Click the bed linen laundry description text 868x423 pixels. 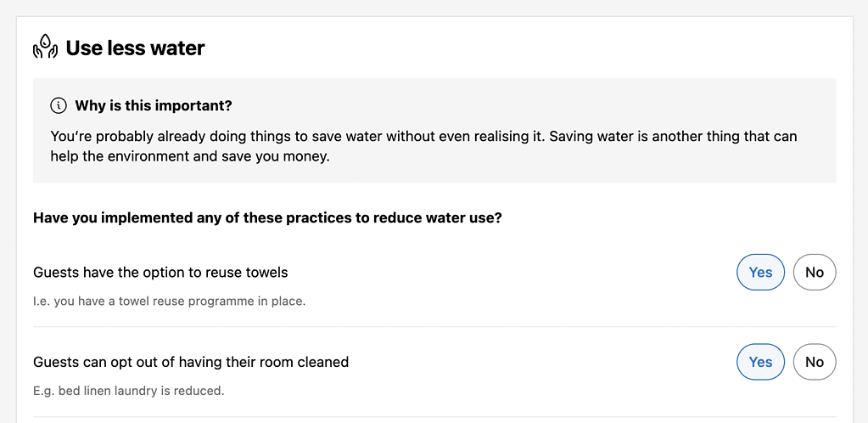tap(128, 391)
